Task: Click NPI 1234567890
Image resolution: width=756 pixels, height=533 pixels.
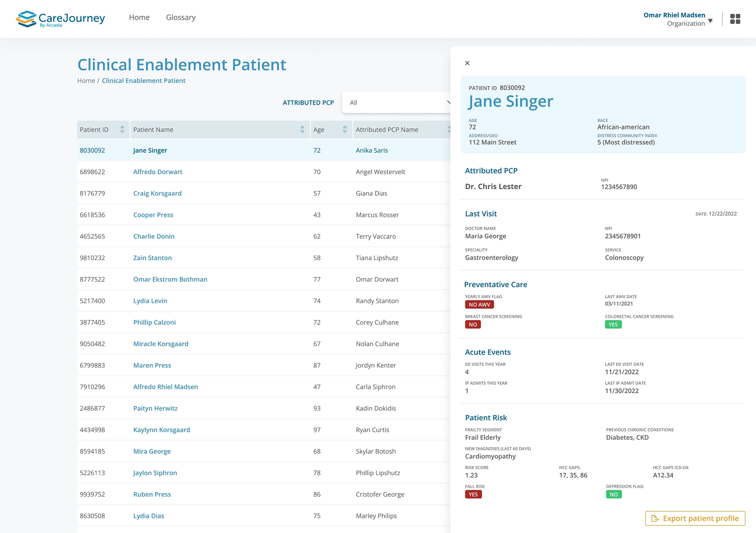Action: click(619, 187)
